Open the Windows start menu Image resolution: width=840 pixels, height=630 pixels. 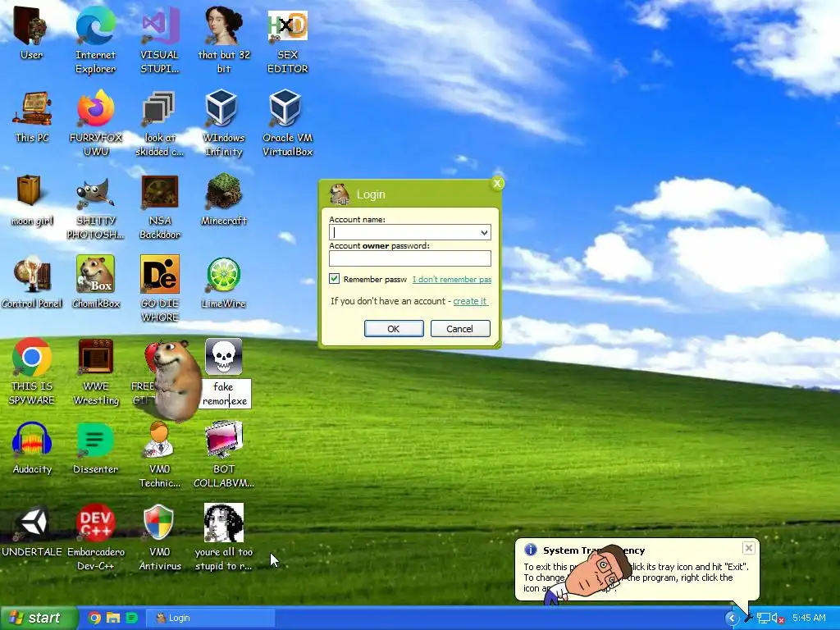[39, 618]
